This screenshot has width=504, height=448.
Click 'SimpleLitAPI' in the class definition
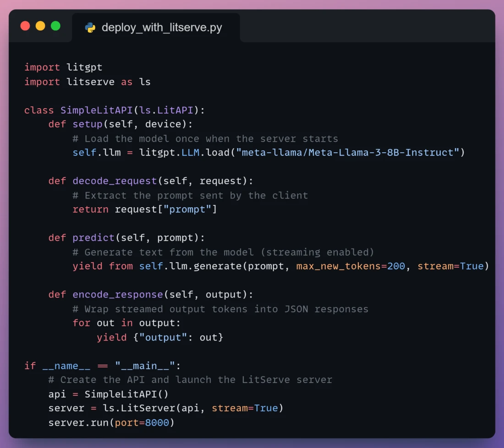click(x=96, y=110)
